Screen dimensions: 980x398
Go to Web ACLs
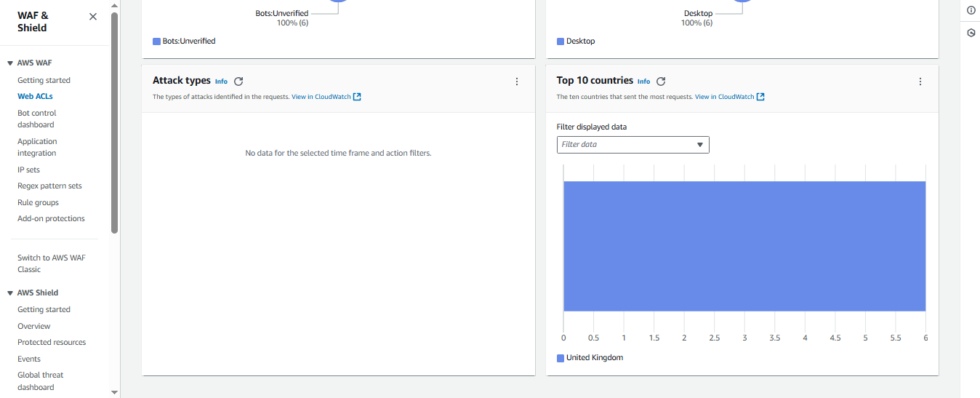pos(35,96)
